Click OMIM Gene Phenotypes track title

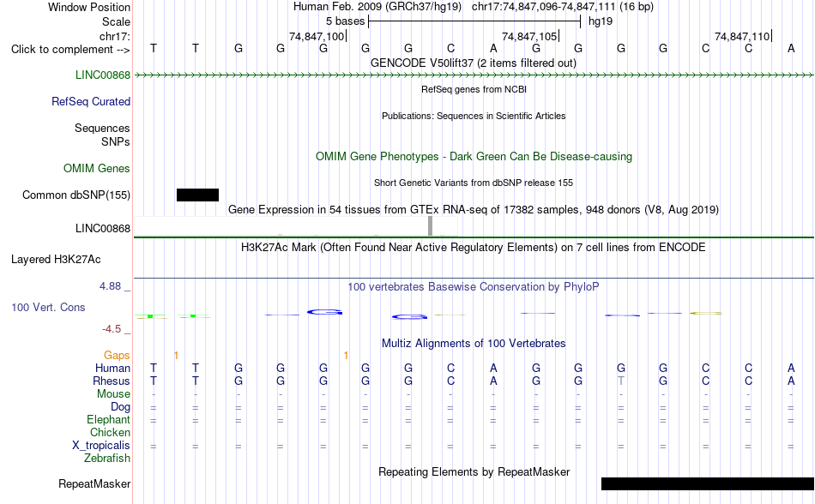tap(474, 157)
